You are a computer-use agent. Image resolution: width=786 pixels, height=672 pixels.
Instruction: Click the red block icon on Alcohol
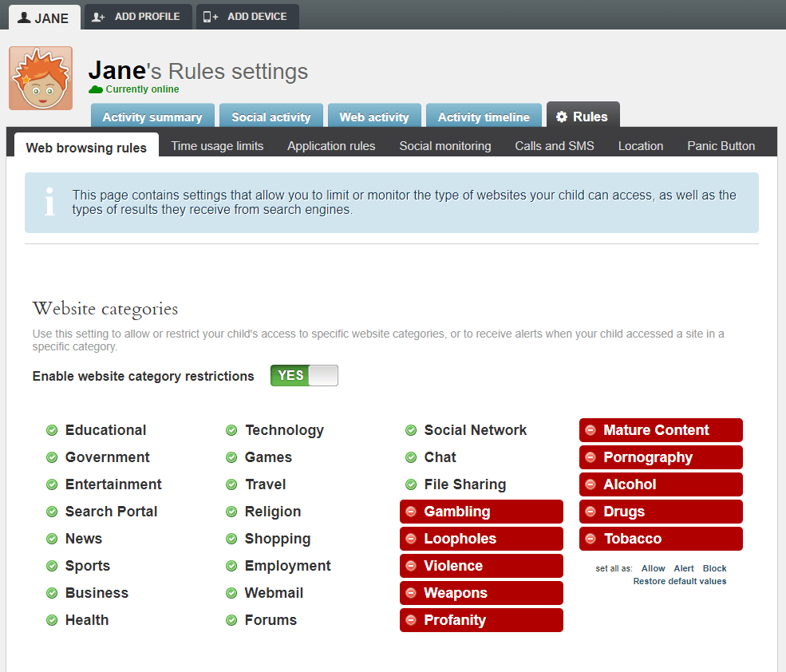[x=590, y=484]
